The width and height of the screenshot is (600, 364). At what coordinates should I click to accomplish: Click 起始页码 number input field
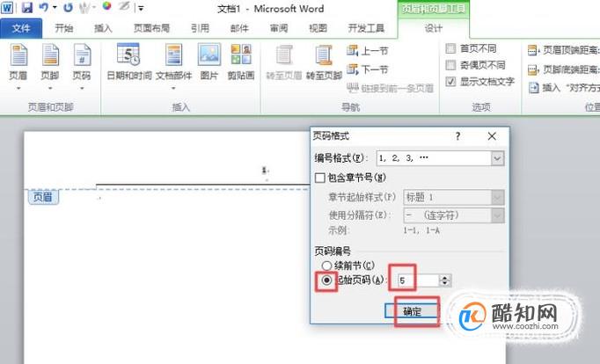(x=418, y=280)
